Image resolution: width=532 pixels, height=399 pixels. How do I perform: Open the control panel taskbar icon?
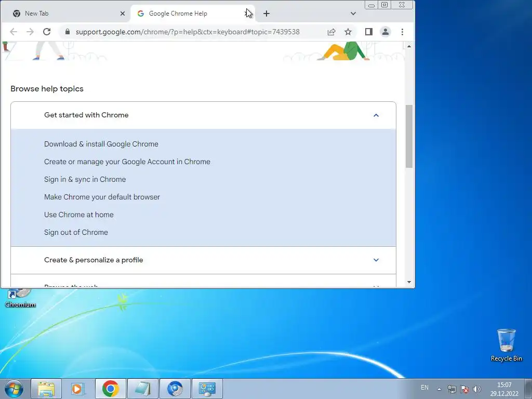(x=207, y=389)
